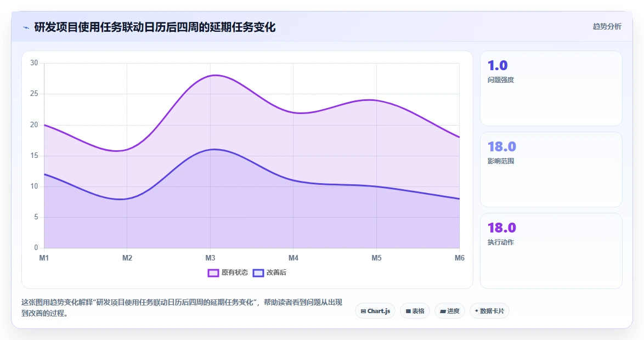The image size is (644, 340).
Task: Click the M5 axis label
Action: click(x=377, y=258)
